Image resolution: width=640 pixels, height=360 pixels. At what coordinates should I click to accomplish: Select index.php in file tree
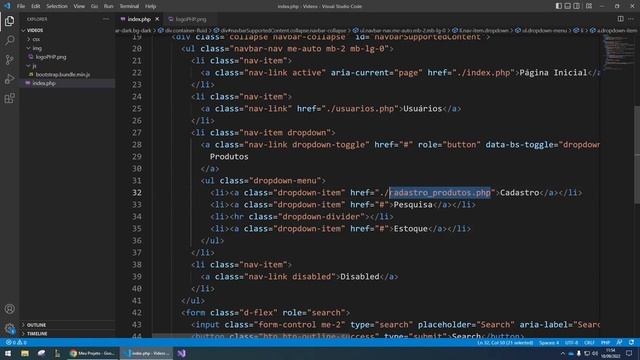44,83
